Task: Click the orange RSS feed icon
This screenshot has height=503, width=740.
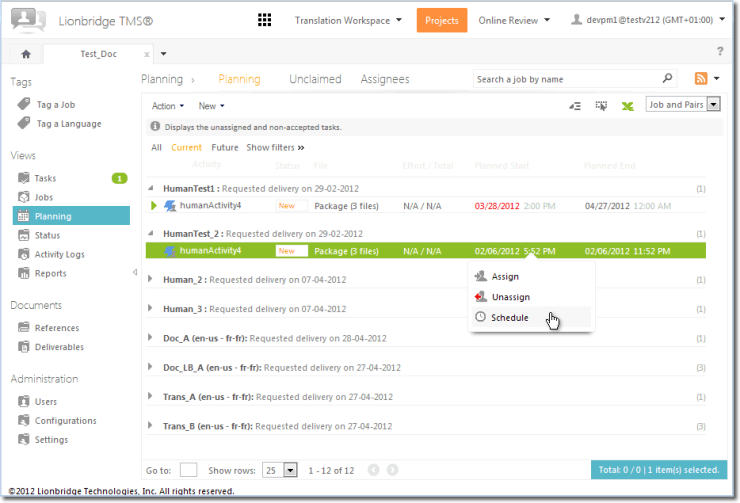Action: (x=702, y=79)
